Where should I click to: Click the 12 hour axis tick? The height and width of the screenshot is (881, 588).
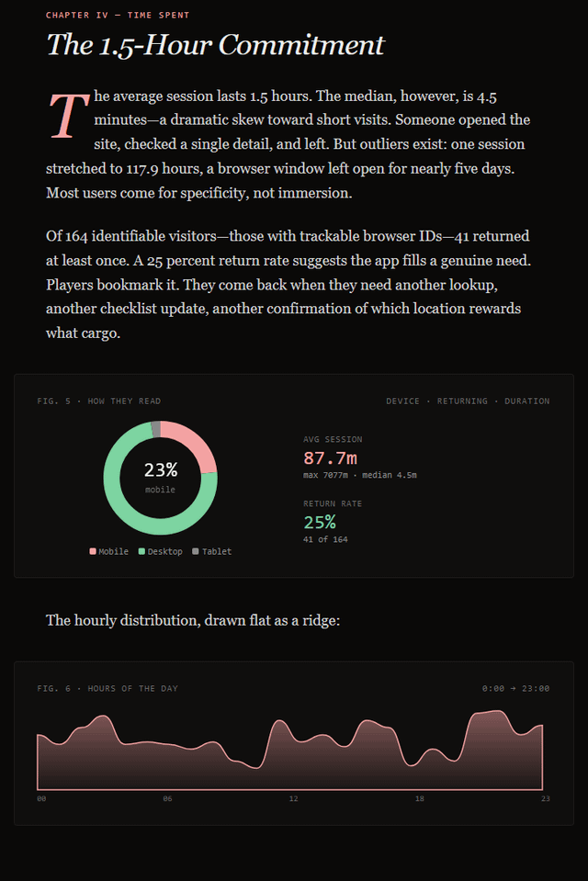pos(293,799)
